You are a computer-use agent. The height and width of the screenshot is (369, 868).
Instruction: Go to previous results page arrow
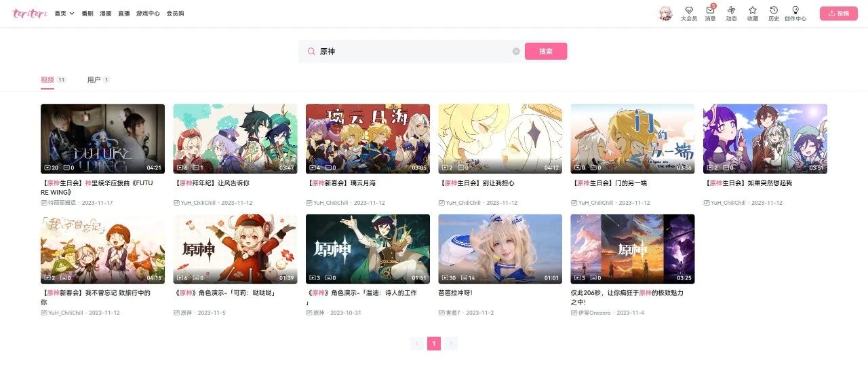click(x=417, y=344)
